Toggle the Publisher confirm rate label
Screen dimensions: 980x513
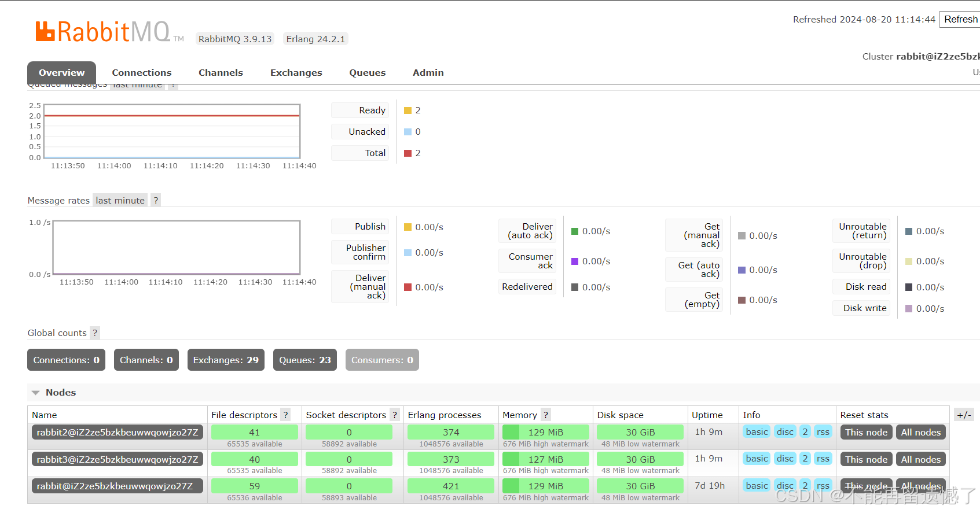click(361, 252)
